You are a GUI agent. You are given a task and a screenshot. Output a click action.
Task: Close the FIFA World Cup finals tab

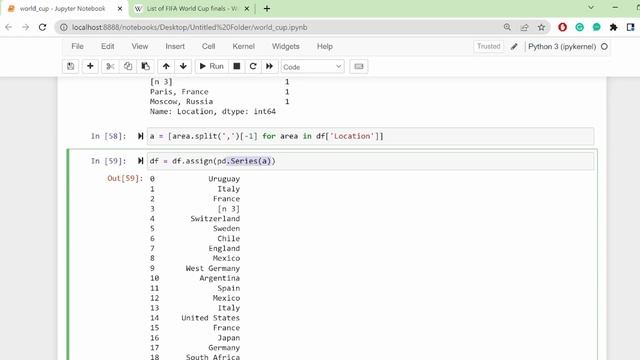[x=247, y=9]
